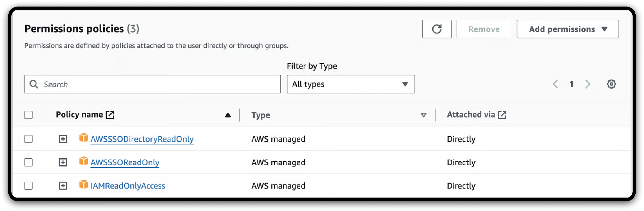Click the orange icon next to AWSSSODirectoryReadOnly
Viewport: 644px width, 211px height.
[x=84, y=138]
